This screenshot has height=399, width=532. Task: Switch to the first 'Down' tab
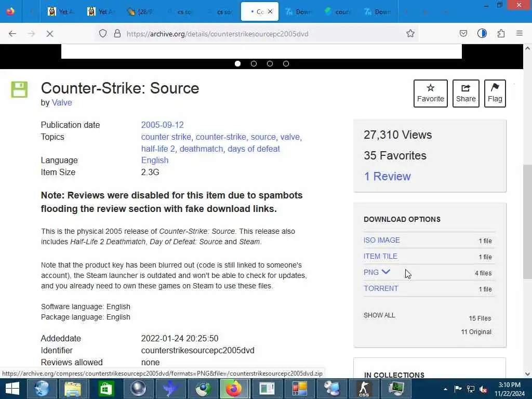click(299, 11)
